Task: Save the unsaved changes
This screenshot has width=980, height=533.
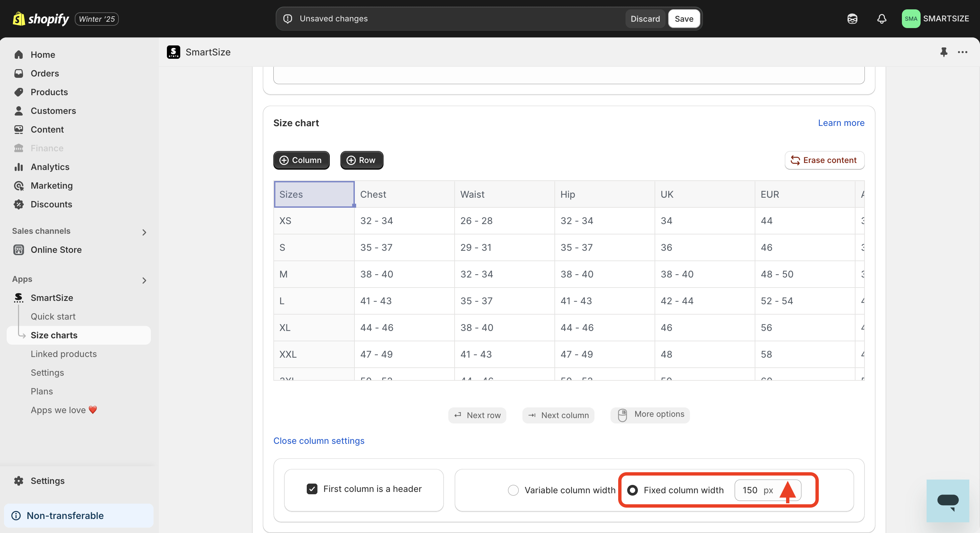Action: click(x=684, y=19)
